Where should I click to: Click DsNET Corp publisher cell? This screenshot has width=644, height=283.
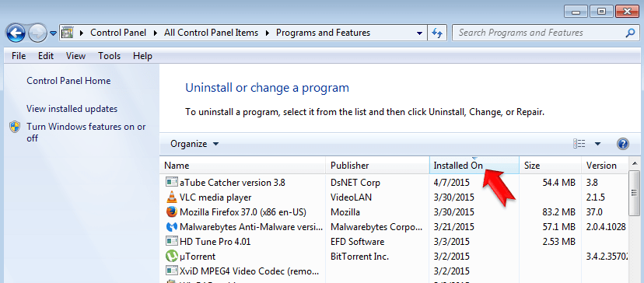coord(355,183)
